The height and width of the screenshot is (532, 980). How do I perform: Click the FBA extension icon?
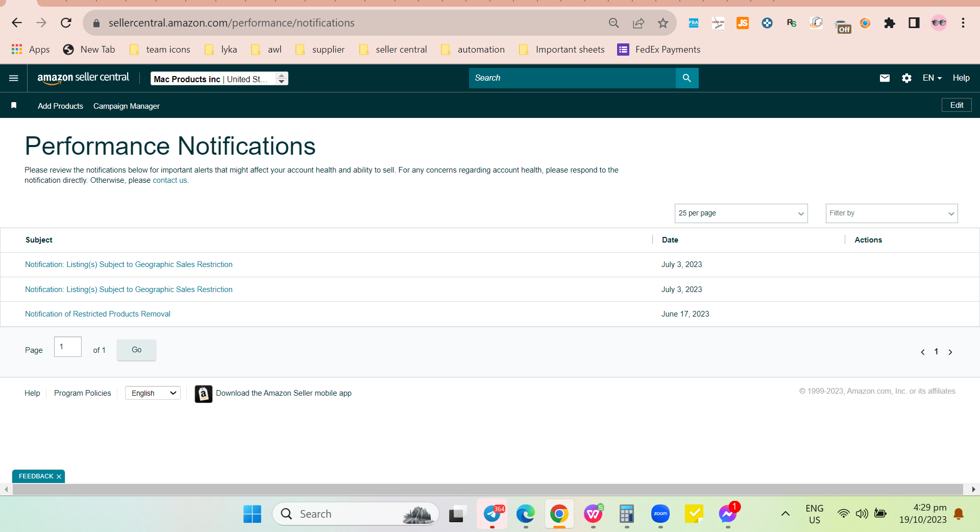click(693, 23)
